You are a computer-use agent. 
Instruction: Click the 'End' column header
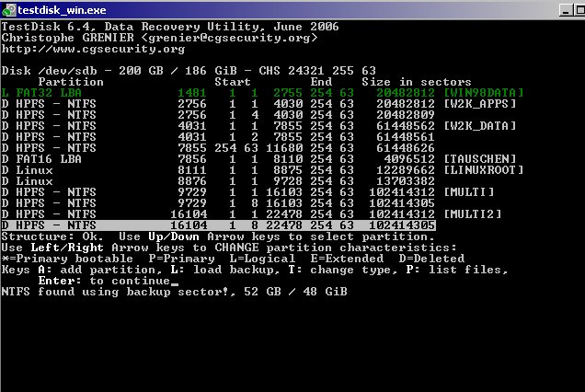click(321, 82)
